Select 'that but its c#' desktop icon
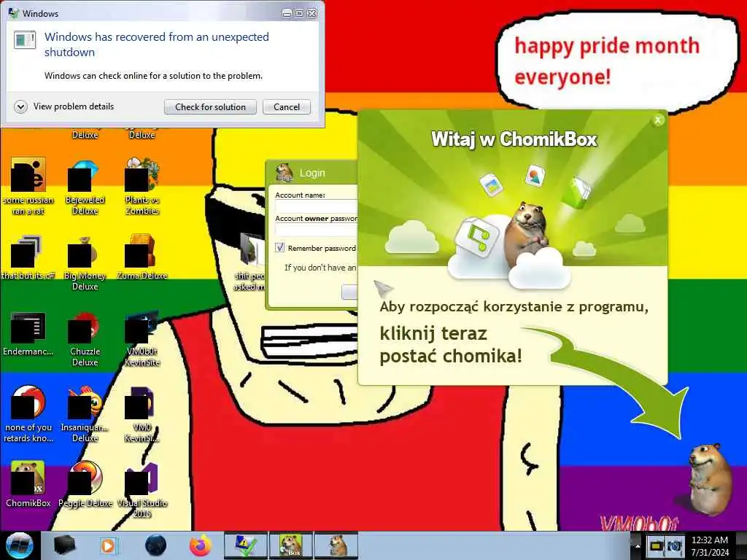 tap(28, 257)
